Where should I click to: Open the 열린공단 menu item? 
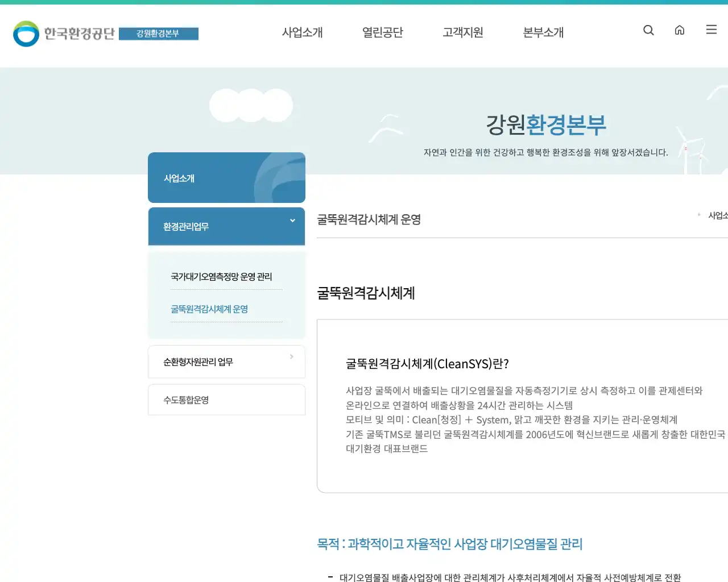pyautogui.click(x=382, y=32)
